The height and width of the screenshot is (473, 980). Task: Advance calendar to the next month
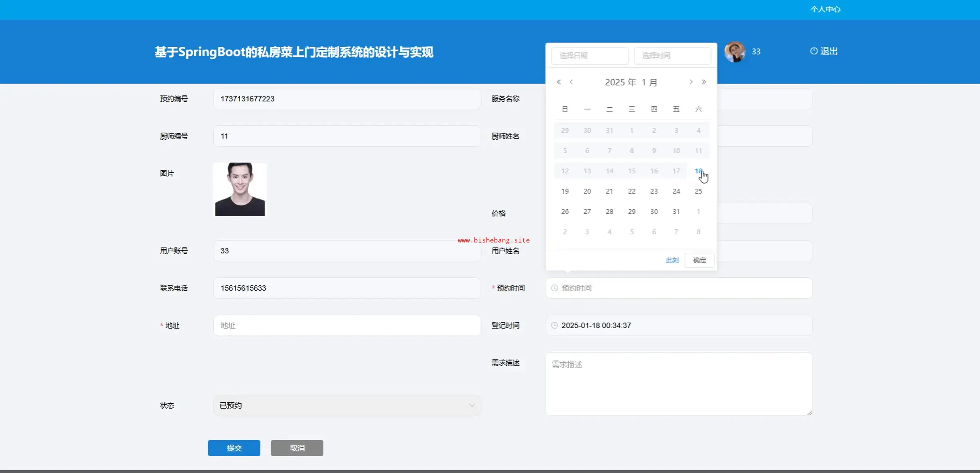[x=691, y=82]
